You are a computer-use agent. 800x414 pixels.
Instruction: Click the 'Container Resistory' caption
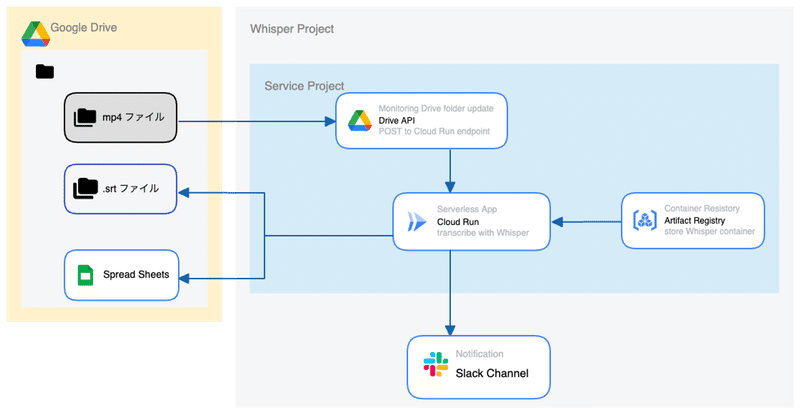pyautogui.click(x=702, y=208)
